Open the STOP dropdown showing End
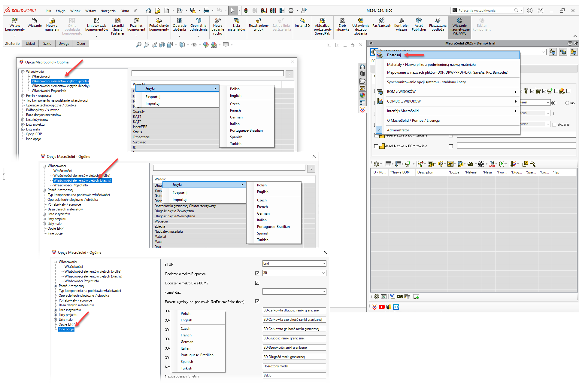 294,264
